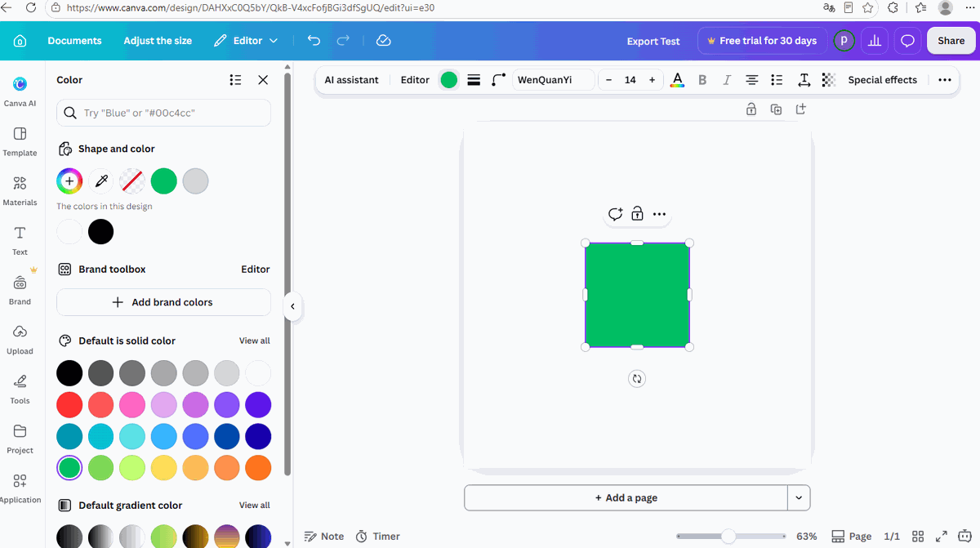Open the list formatting icon

777,80
